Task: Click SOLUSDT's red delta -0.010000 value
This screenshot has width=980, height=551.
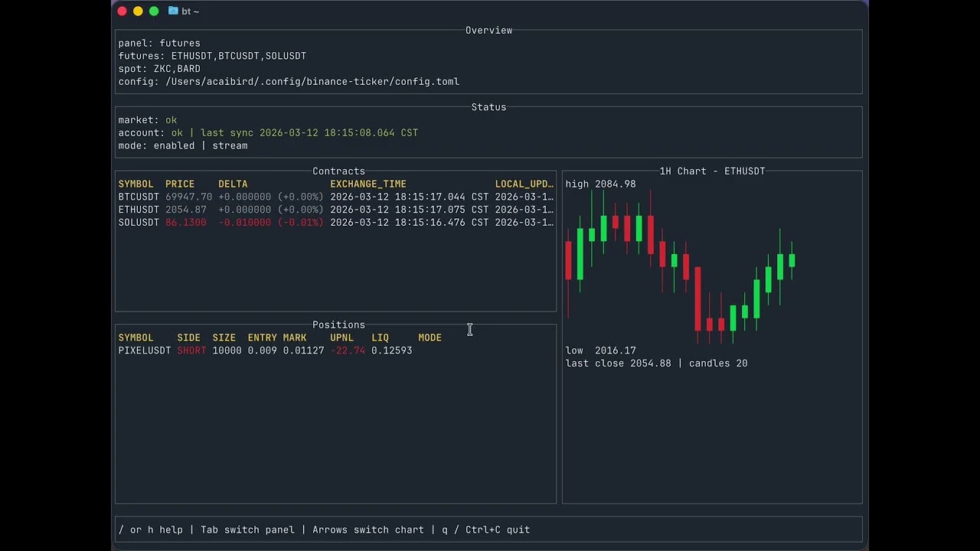Action: tap(245, 223)
